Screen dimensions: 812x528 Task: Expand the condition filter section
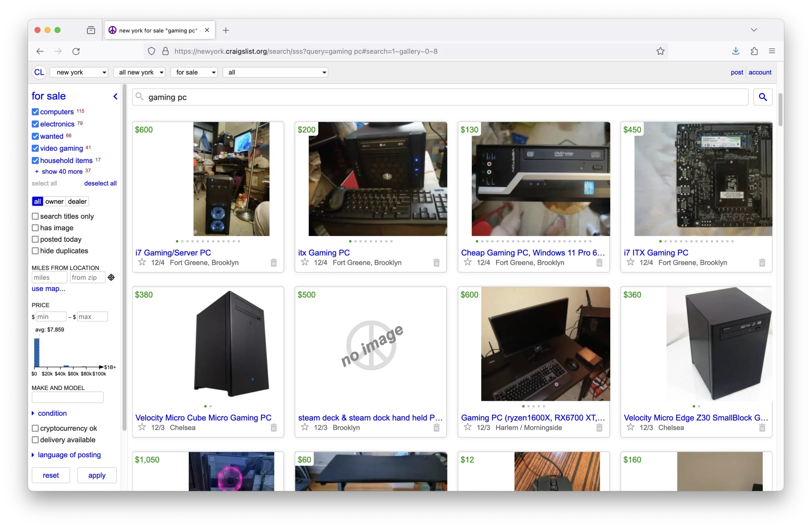pyautogui.click(x=52, y=413)
